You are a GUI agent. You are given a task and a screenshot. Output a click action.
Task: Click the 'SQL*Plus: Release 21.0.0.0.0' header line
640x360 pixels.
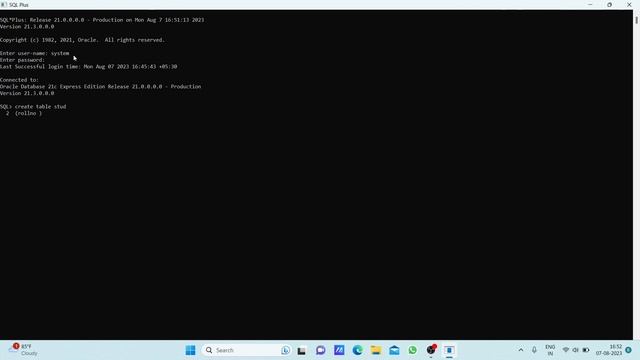[x=102, y=20]
